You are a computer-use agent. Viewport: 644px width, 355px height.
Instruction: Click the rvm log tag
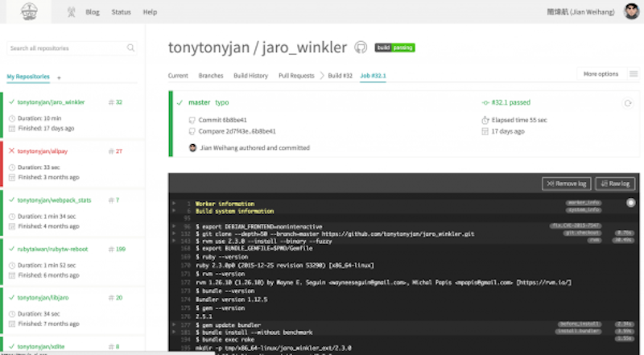(x=594, y=241)
